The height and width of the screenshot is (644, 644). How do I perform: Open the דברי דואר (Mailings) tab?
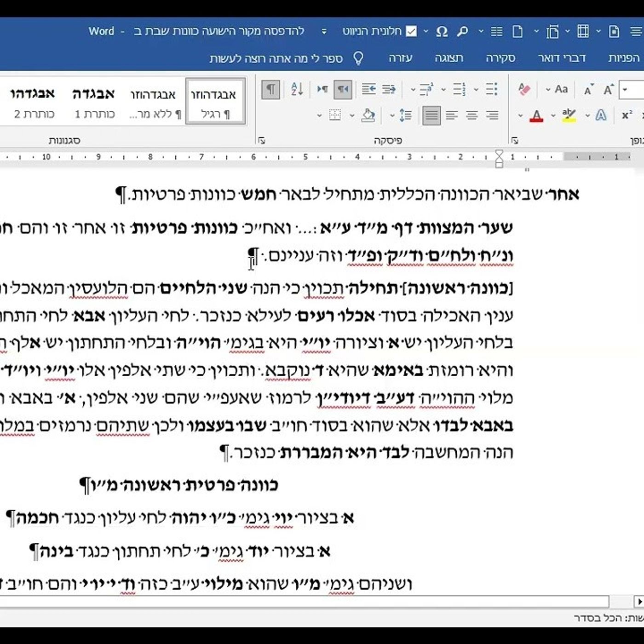coord(562,58)
